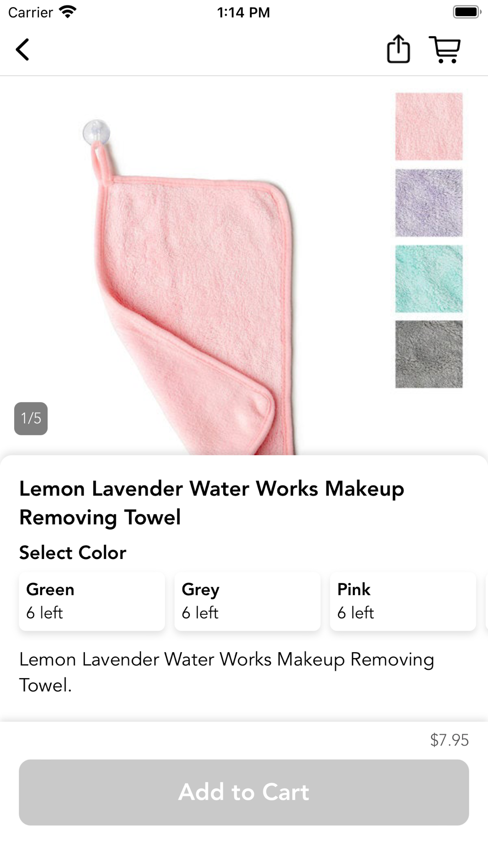Open the shopping cart
Screen dimensions: 488x868
[445, 49]
